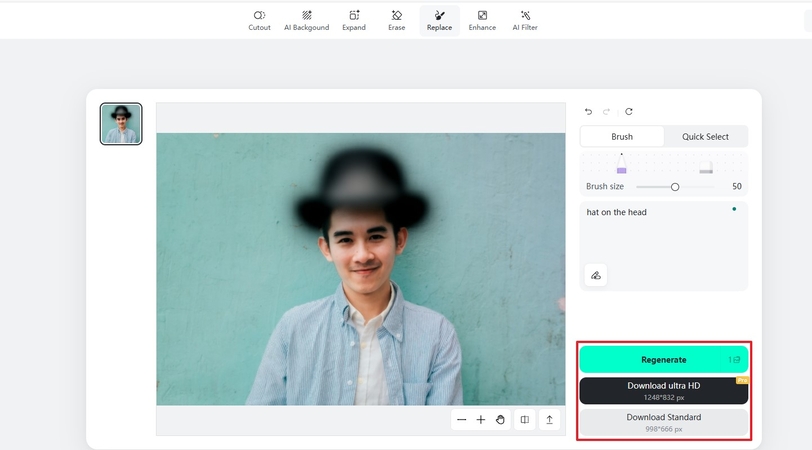Switch to the Brush tab

pyautogui.click(x=622, y=137)
